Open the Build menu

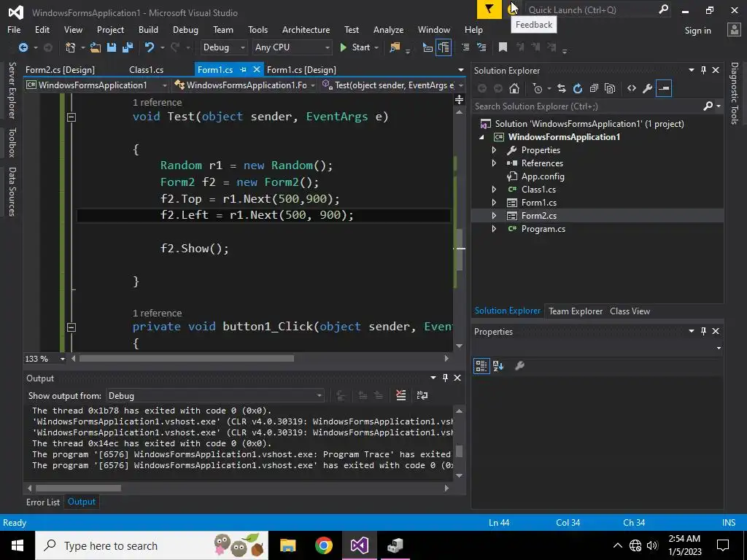click(148, 29)
